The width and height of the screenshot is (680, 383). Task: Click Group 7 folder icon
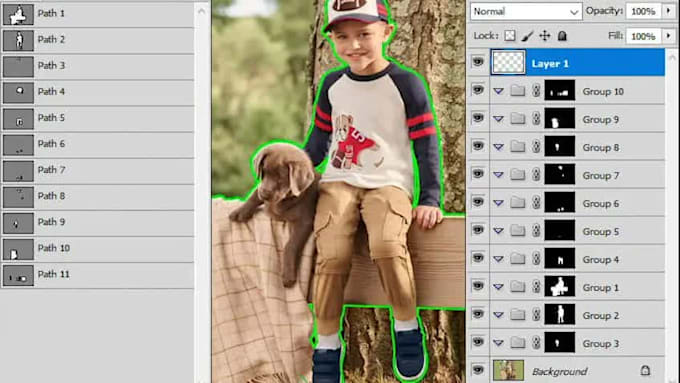tap(517, 174)
